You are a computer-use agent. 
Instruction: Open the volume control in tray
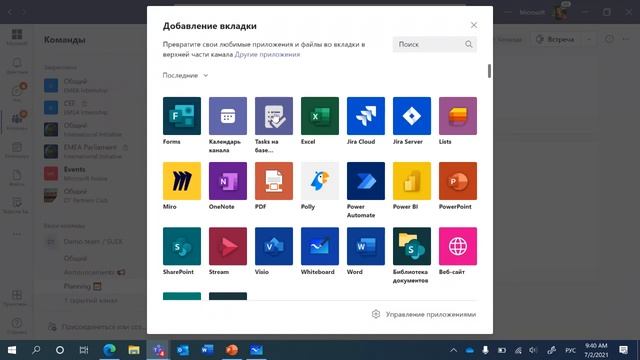tap(533, 350)
